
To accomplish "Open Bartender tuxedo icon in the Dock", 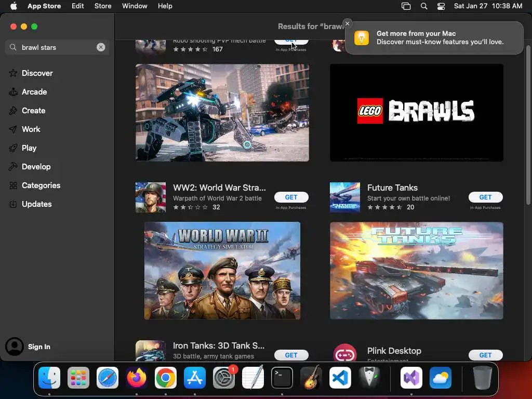I will pos(369,378).
